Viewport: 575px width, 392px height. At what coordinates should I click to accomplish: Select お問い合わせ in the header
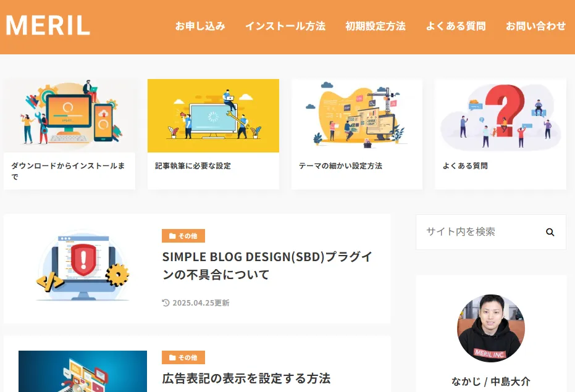[x=535, y=26]
